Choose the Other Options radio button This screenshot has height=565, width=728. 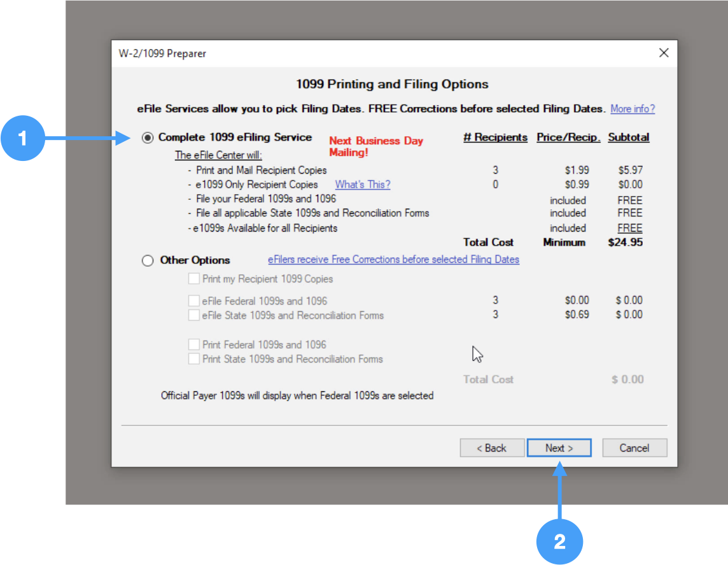(148, 261)
